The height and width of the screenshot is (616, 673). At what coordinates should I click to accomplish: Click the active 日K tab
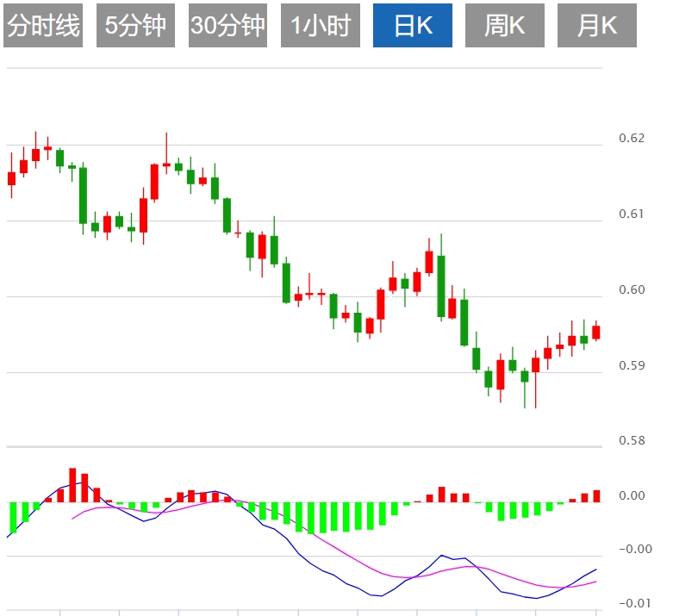point(412,26)
